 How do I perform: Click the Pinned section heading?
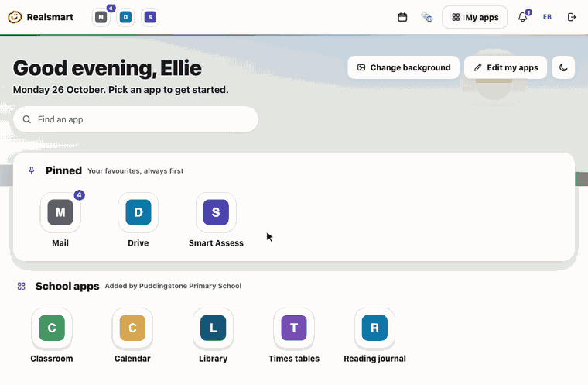point(63,170)
